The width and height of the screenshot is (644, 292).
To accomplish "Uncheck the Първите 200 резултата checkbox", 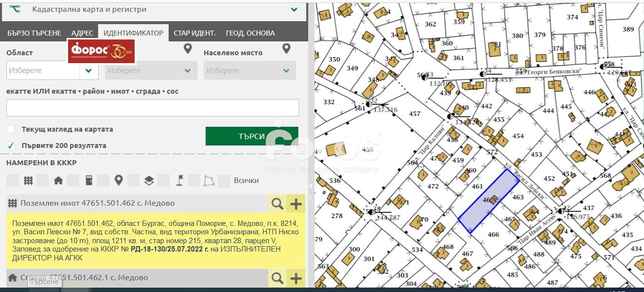I will click(10, 146).
